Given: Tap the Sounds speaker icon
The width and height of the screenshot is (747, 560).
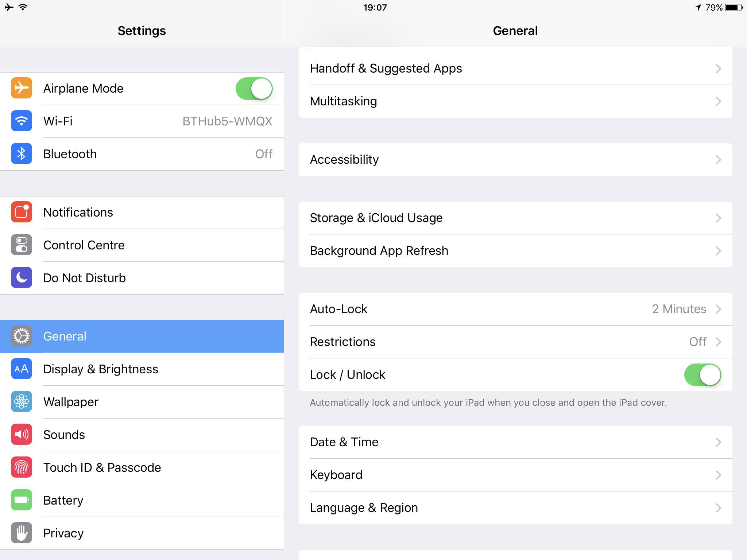Looking at the screenshot, I should click(x=22, y=435).
